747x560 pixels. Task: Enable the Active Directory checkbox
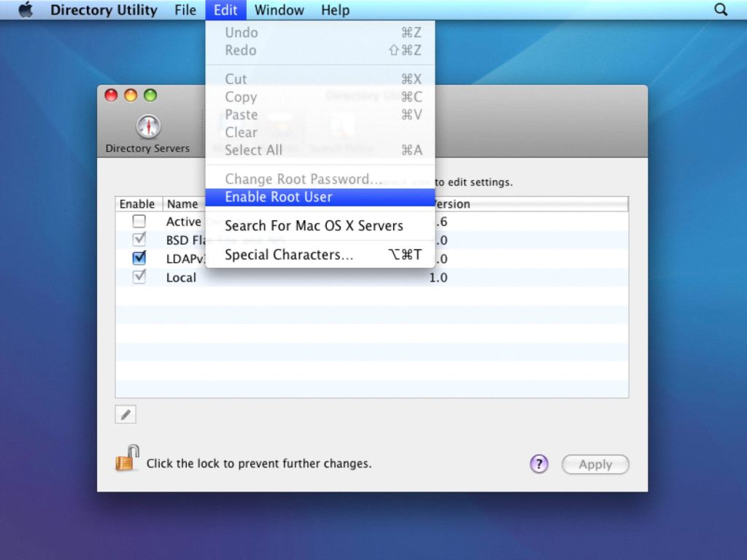(139, 222)
